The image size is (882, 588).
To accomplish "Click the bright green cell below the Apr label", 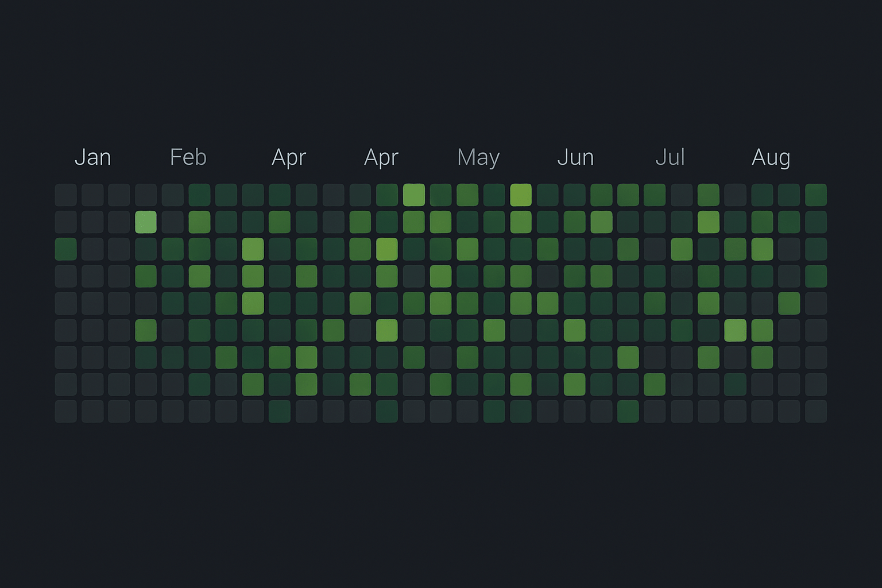I will pyautogui.click(x=414, y=195).
